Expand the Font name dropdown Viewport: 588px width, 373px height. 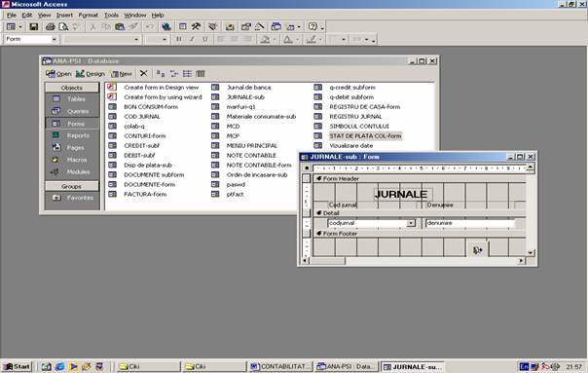click(x=136, y=39)
